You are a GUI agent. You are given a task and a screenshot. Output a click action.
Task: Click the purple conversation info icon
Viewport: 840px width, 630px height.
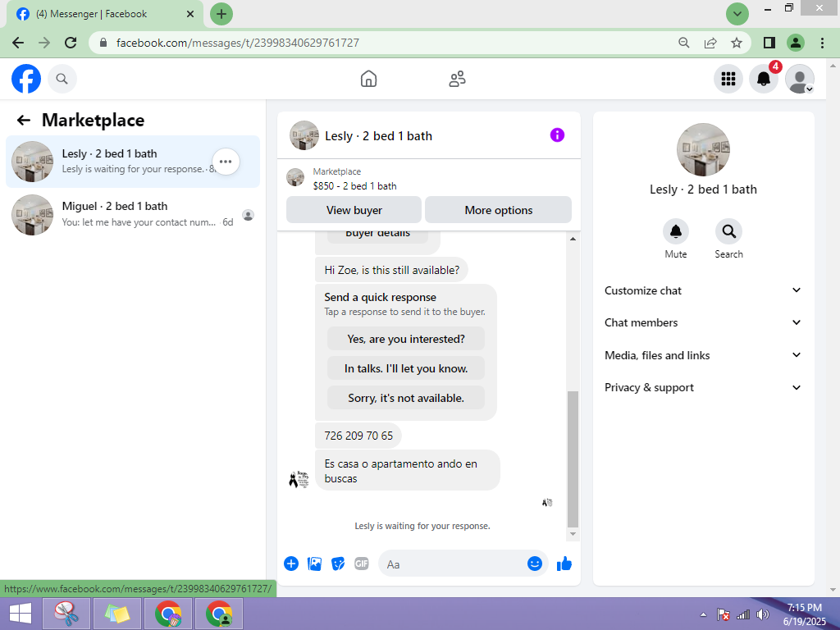click(x=557, y=135)
